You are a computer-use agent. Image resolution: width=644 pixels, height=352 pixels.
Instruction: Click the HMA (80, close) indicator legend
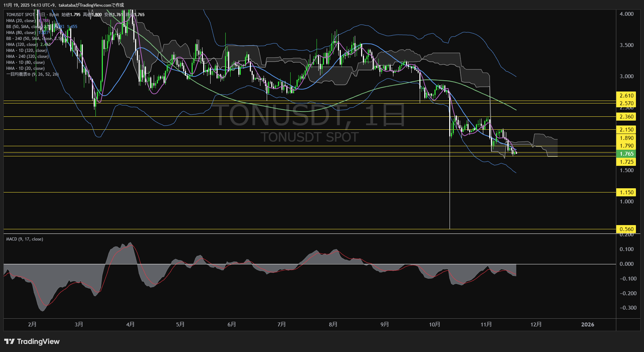[21, 33]
